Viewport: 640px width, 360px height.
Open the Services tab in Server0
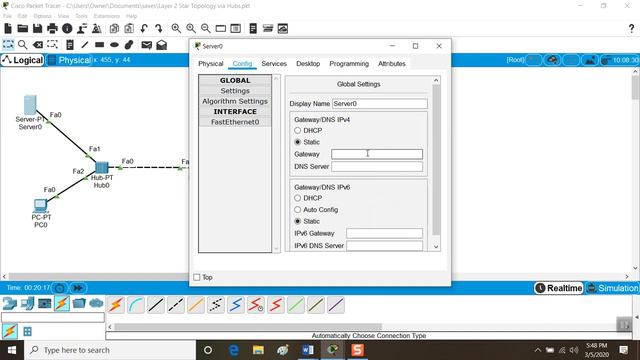click(274, 64)
